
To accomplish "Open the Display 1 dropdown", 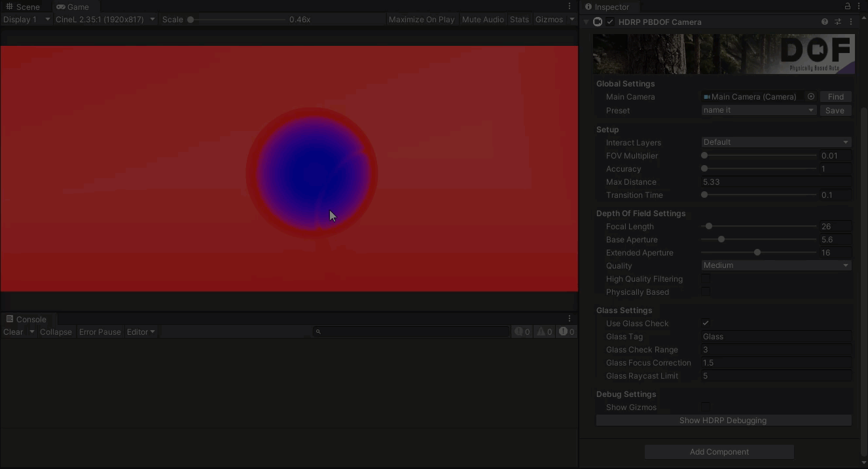I will pos(26,20).
